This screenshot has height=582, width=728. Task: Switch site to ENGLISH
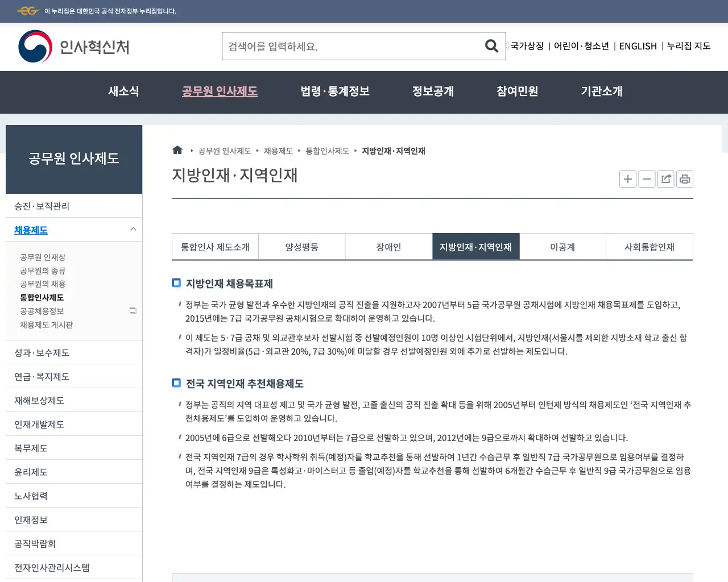click(x=638, y=46)
